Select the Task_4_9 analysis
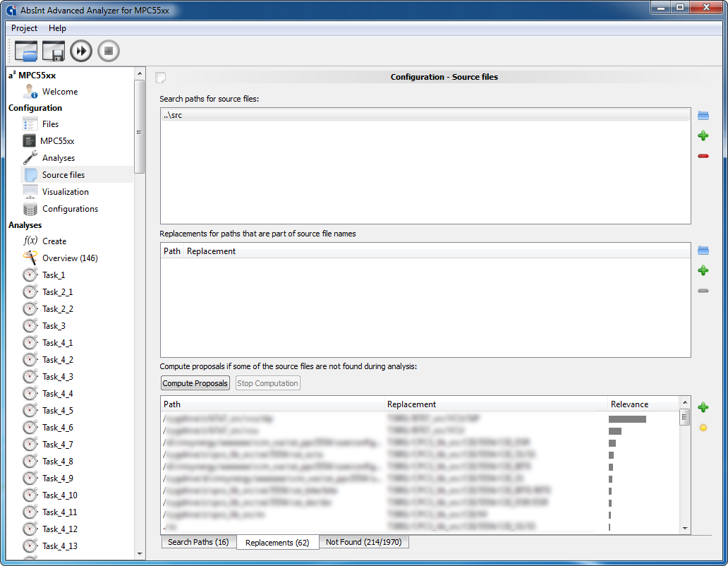 pyautogui.click(x=58, y=478)
